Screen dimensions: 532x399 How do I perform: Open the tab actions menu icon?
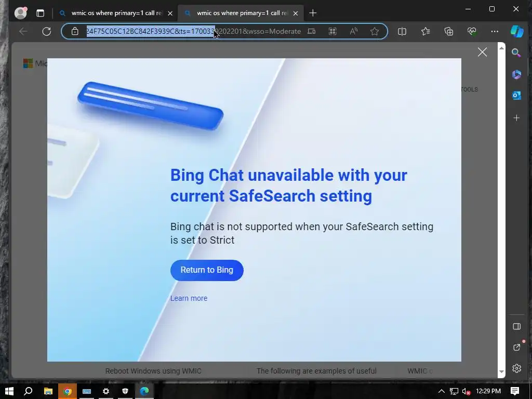click(41, 13)
